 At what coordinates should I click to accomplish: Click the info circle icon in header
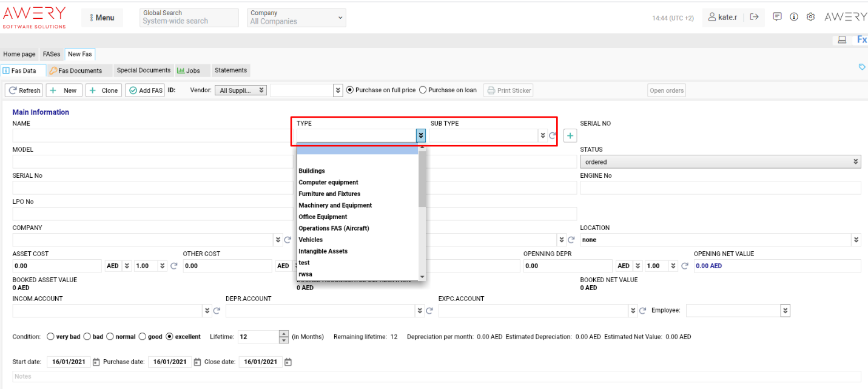pos(793,17)
